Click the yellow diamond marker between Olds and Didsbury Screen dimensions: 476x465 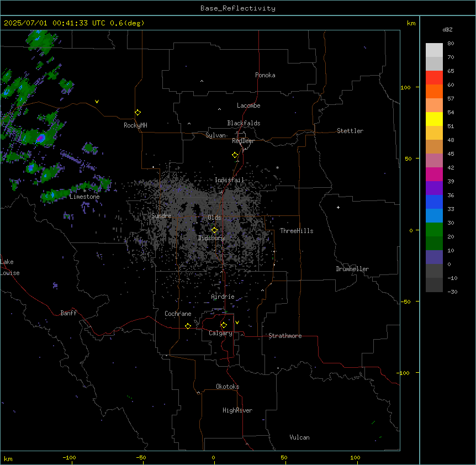(215, 230)
